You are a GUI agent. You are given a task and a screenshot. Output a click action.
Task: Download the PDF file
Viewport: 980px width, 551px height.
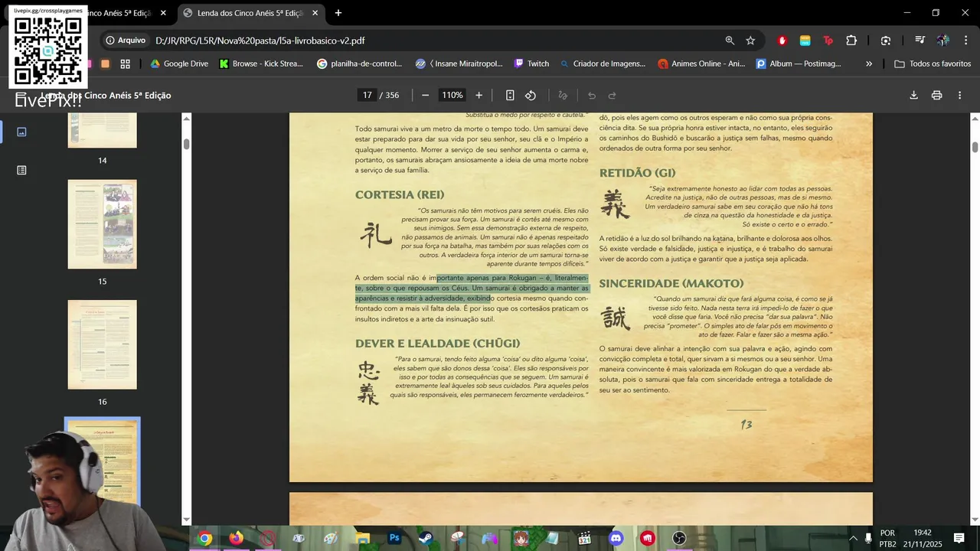913,95
